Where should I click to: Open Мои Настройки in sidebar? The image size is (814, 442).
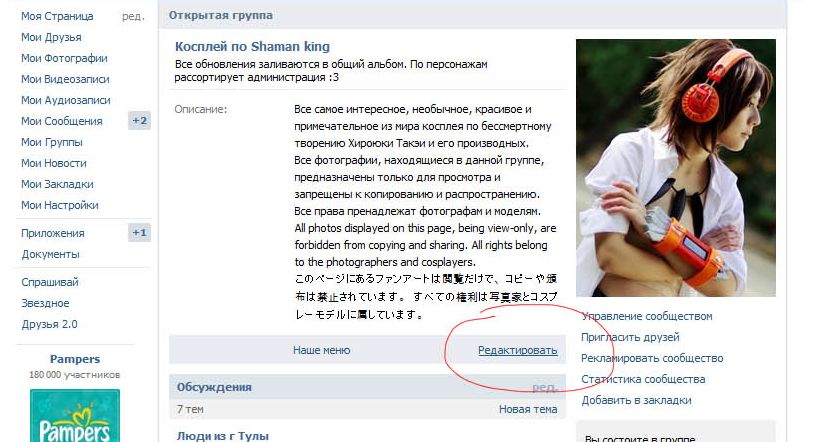point(60,205)
